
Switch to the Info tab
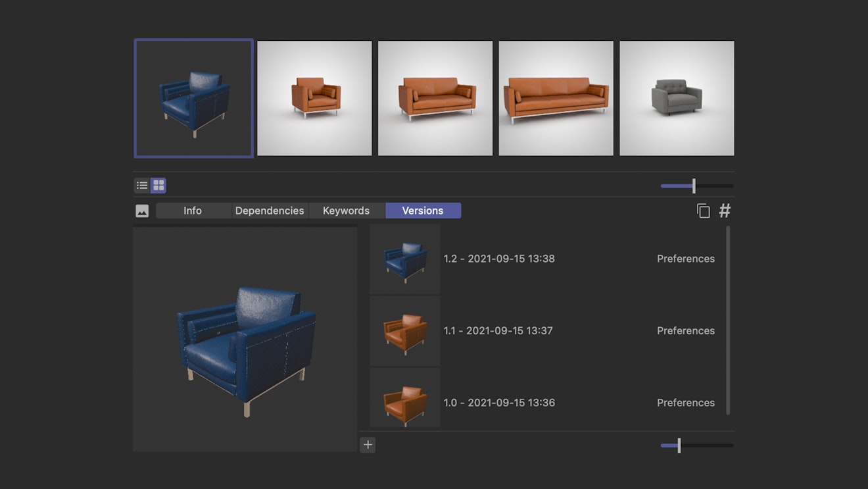[x=193, y=211]
